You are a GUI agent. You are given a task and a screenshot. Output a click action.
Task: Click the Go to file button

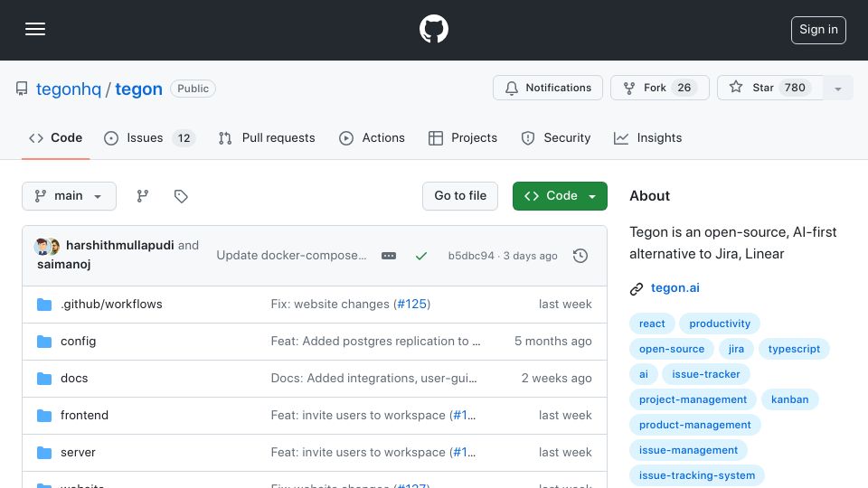tap(460, 196)
